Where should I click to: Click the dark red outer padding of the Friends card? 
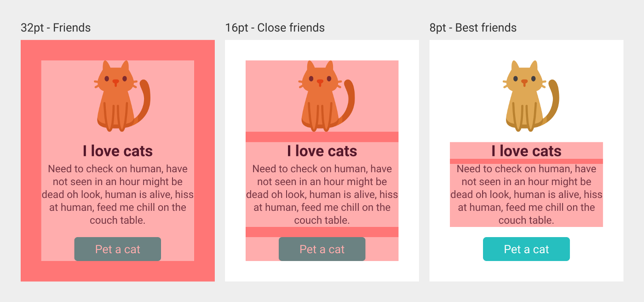click(31, 161)
